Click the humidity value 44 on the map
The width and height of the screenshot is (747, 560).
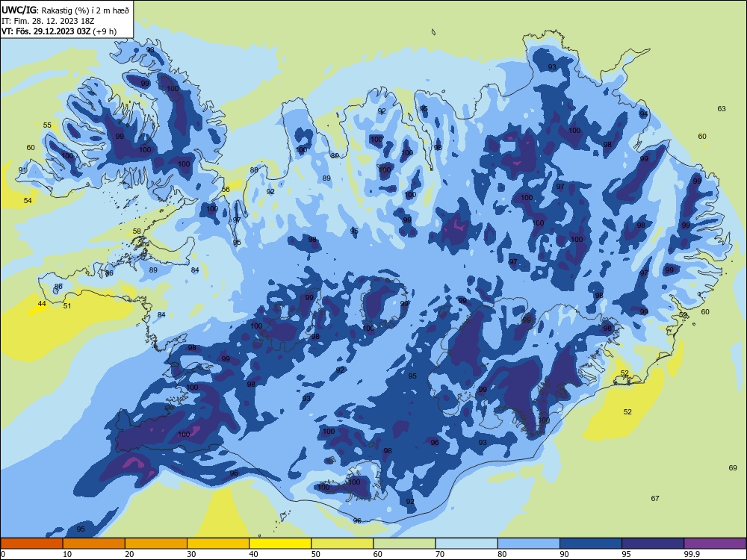(42, 304)
